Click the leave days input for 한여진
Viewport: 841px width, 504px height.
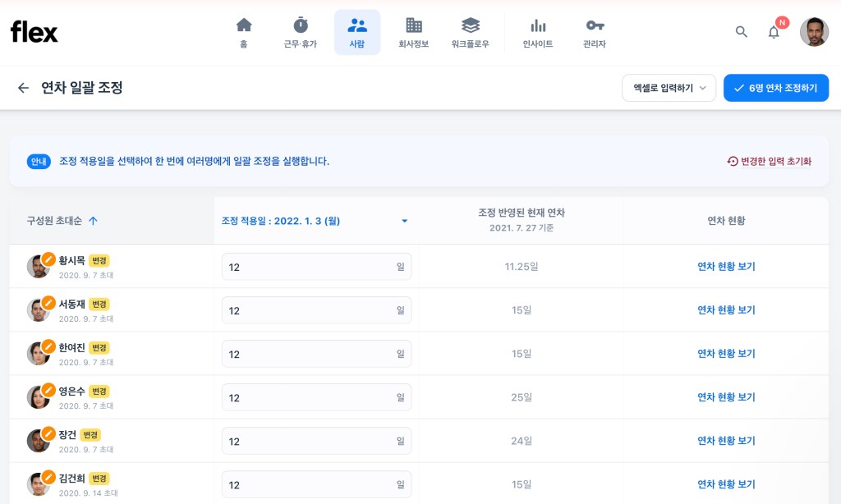[309, 354]
